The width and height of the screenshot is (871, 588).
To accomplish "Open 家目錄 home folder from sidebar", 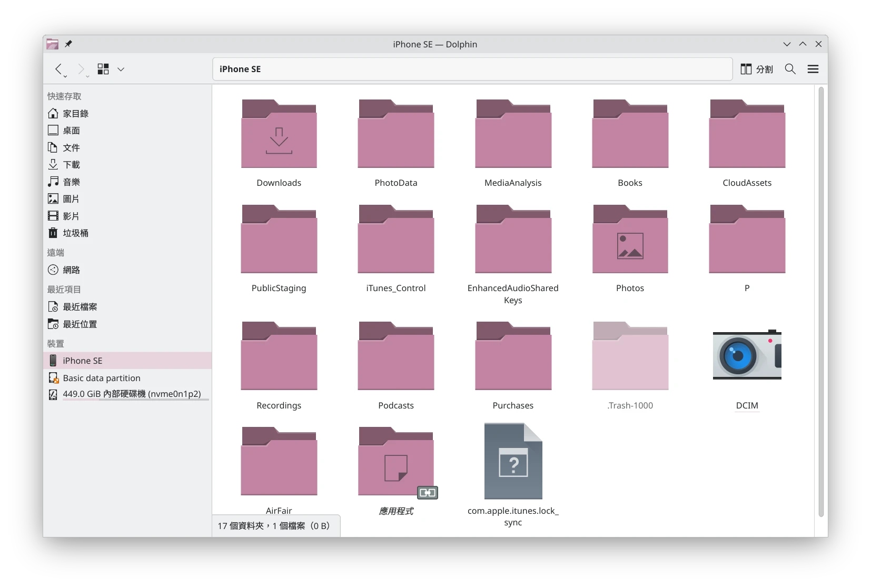I will tap(76, 113).
